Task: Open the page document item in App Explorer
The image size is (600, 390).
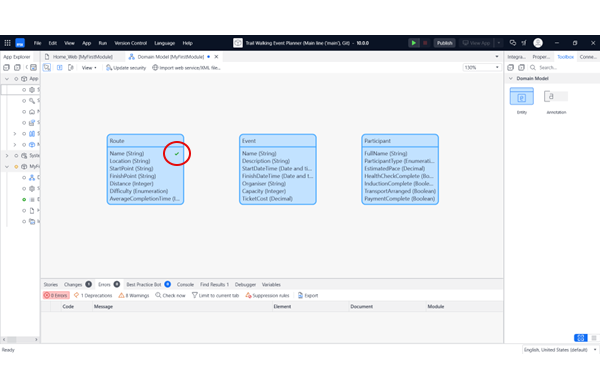Action: pos(32,211)
